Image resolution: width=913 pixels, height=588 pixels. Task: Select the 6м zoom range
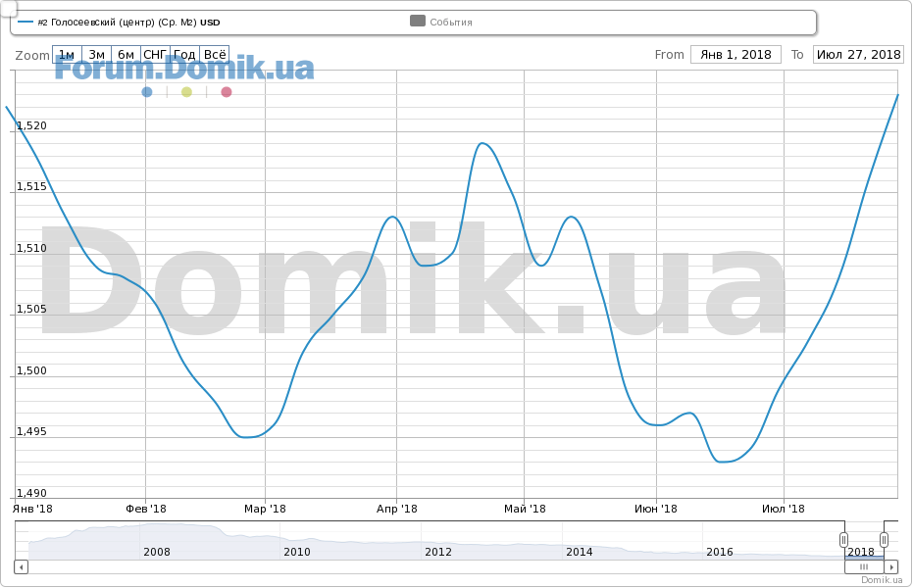click(126, 55)
